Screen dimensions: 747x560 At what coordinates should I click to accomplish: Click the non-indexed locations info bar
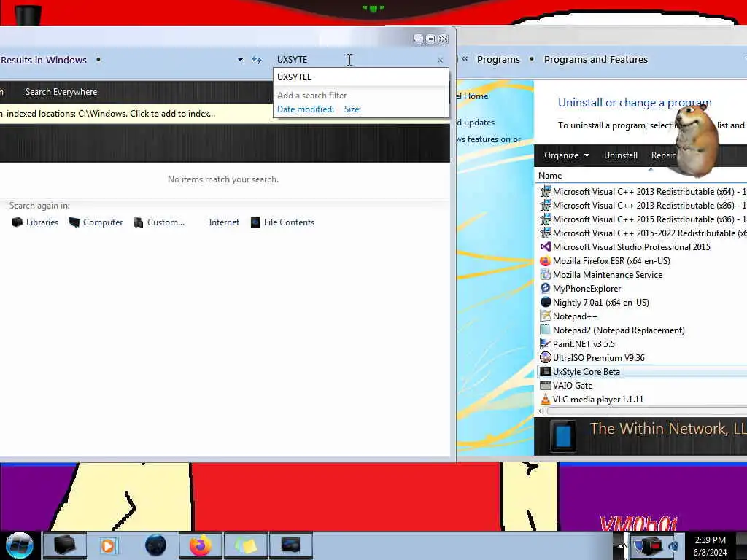136,114
